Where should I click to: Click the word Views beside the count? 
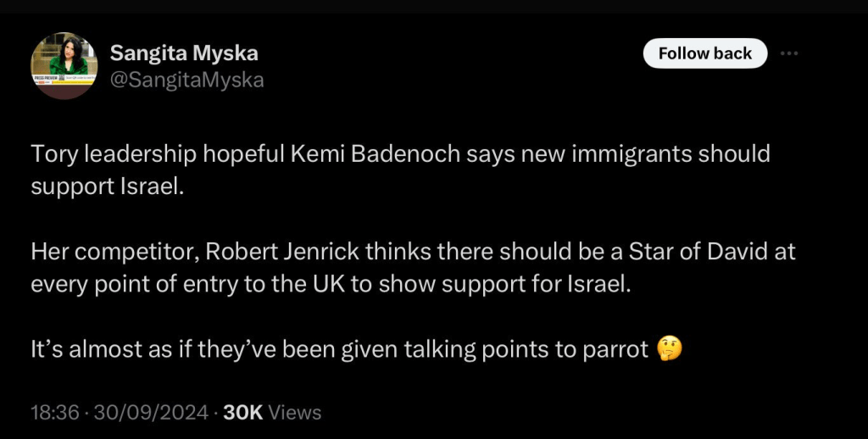click(x=295, y=413)
